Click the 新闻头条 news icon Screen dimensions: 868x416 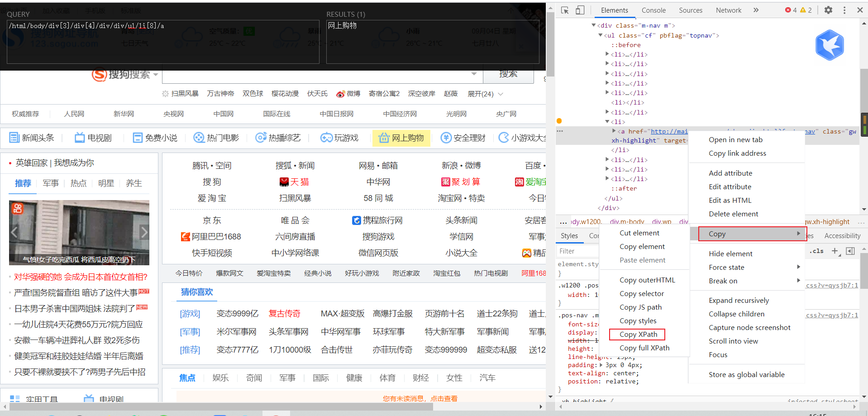pyautogui.click(x=14, y=138)
